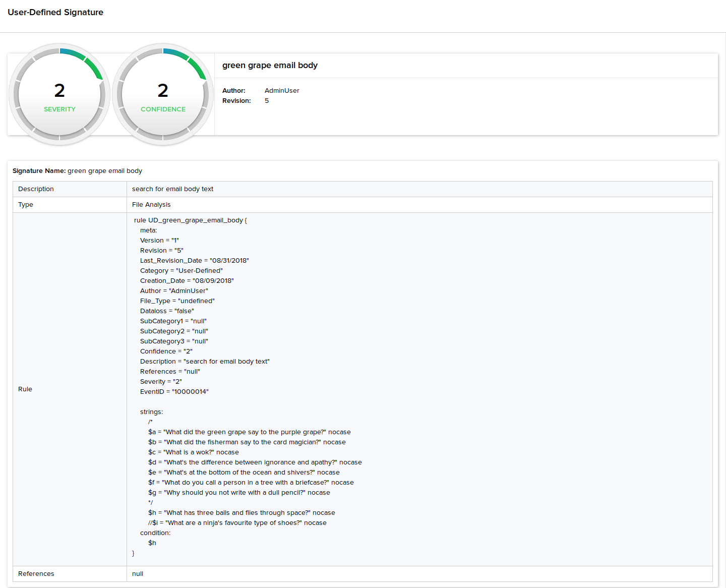This screenshot has height=588, width=726.
Task: Click the Description row label
Action: click(x=36, y=189)
